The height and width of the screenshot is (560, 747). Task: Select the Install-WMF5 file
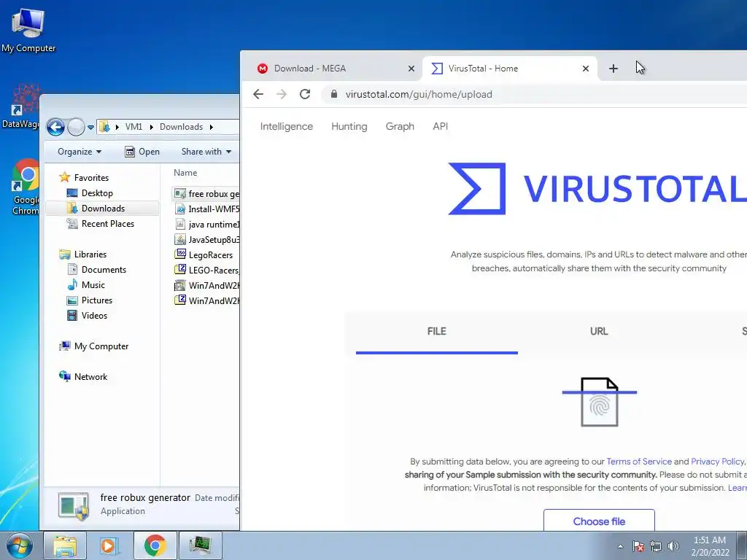click(x=206, y=209)
